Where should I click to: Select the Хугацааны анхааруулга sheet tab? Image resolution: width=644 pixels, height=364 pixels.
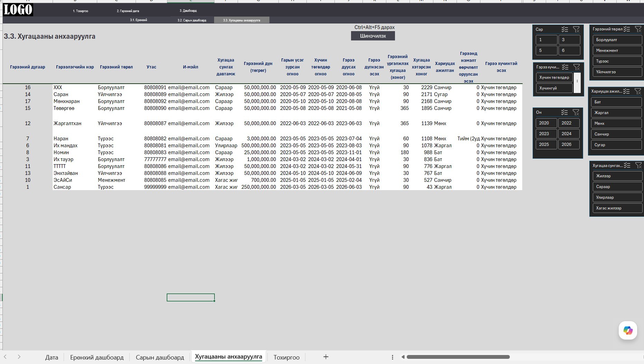tap(229, 357)
